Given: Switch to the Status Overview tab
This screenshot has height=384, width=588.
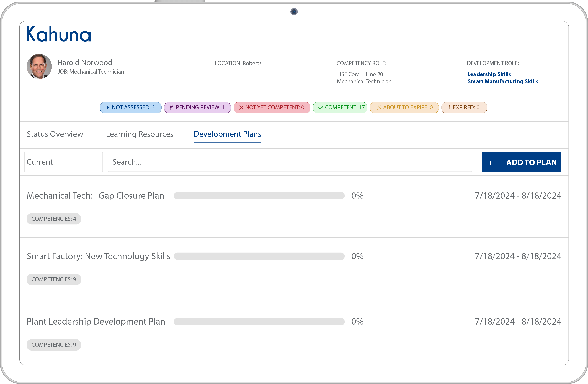Looking at the screenshot, I should [x=55, y=134].
